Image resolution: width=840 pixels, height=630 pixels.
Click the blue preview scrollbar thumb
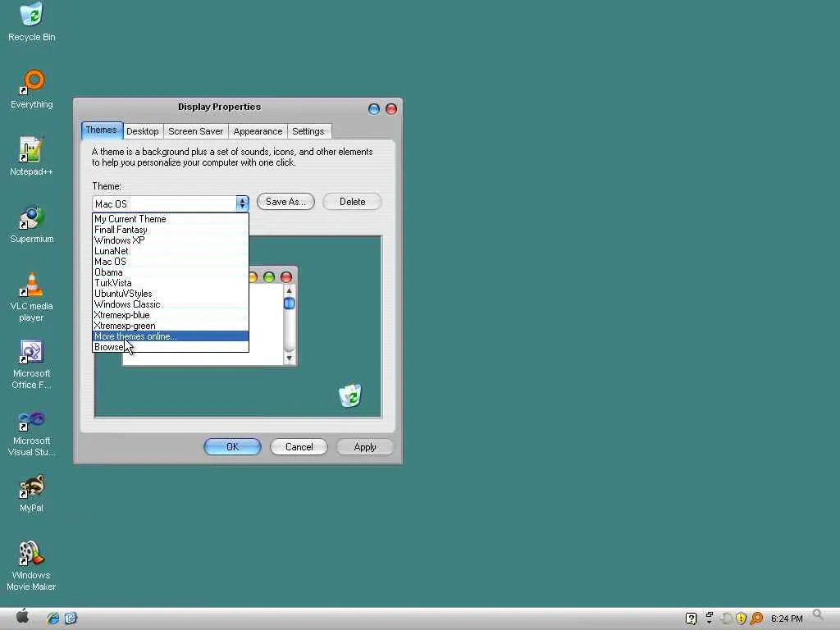tap(290, 304)
